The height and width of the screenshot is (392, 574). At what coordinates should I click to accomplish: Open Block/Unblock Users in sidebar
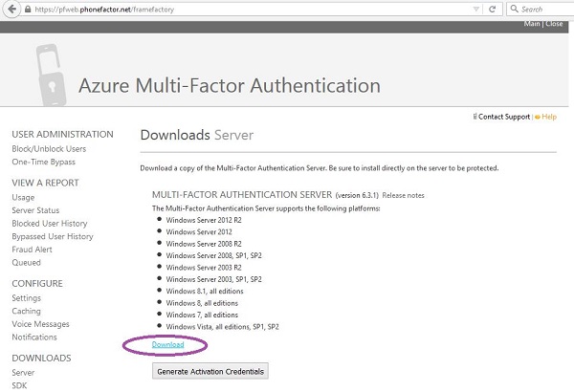49,149
